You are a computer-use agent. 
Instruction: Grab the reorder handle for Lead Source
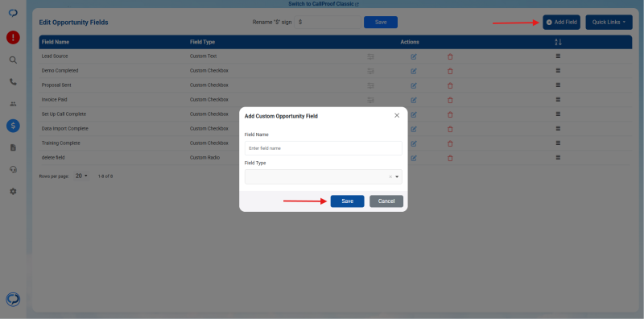click(558, 56)
